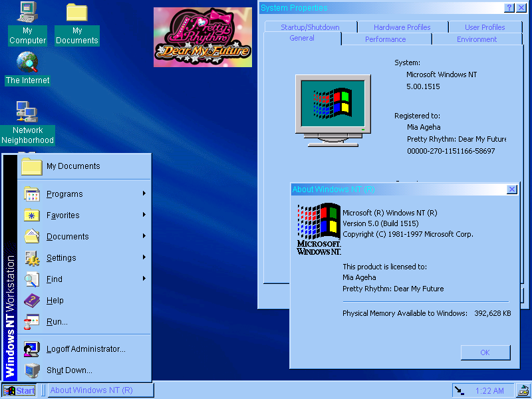Open the Favorites submenu in Start menu

pyautogui.click(x=84, y=215)
